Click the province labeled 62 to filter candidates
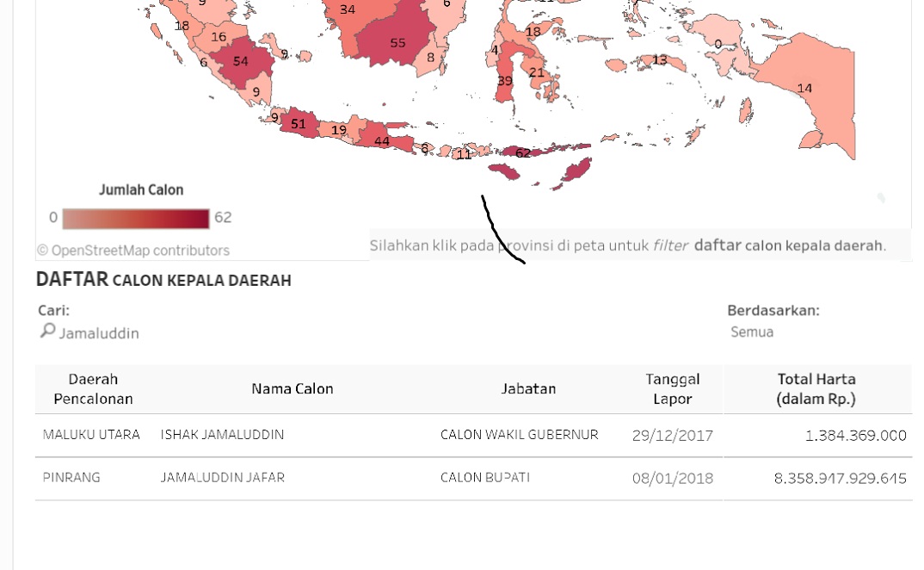924x570 pixels. pos(523,153)
